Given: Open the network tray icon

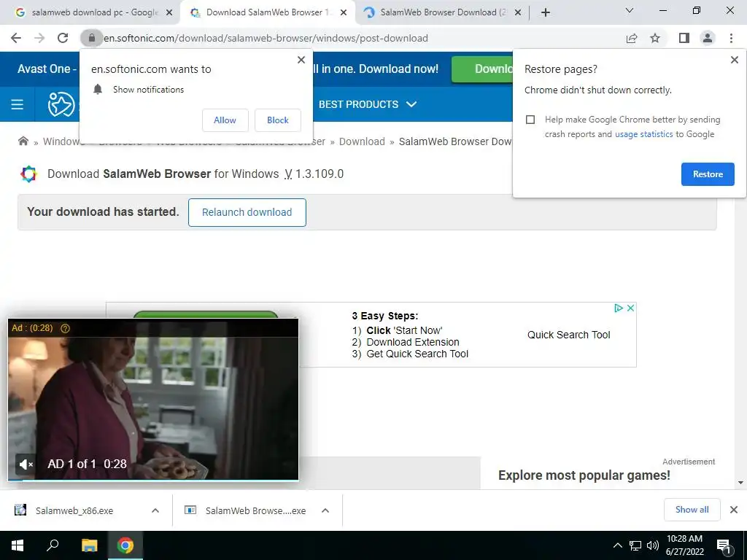Looking at the screenshot, I should pyautogui.click(x=635, y=545).
